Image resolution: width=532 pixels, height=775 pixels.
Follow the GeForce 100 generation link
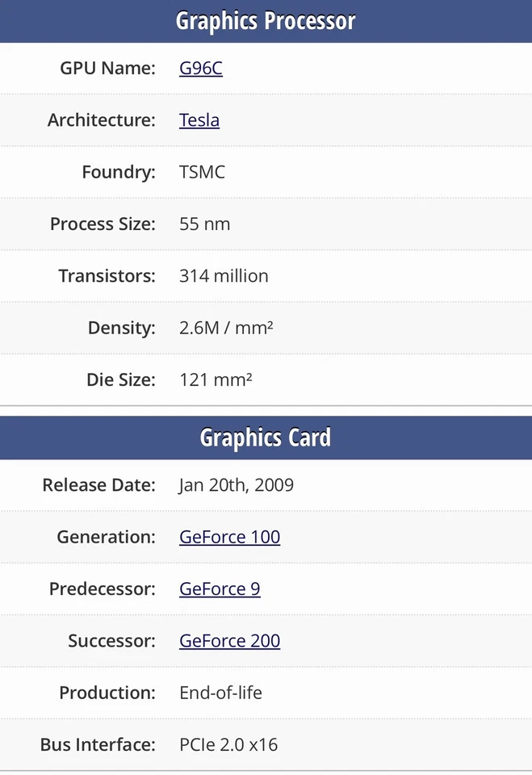[x=229, y=537]
